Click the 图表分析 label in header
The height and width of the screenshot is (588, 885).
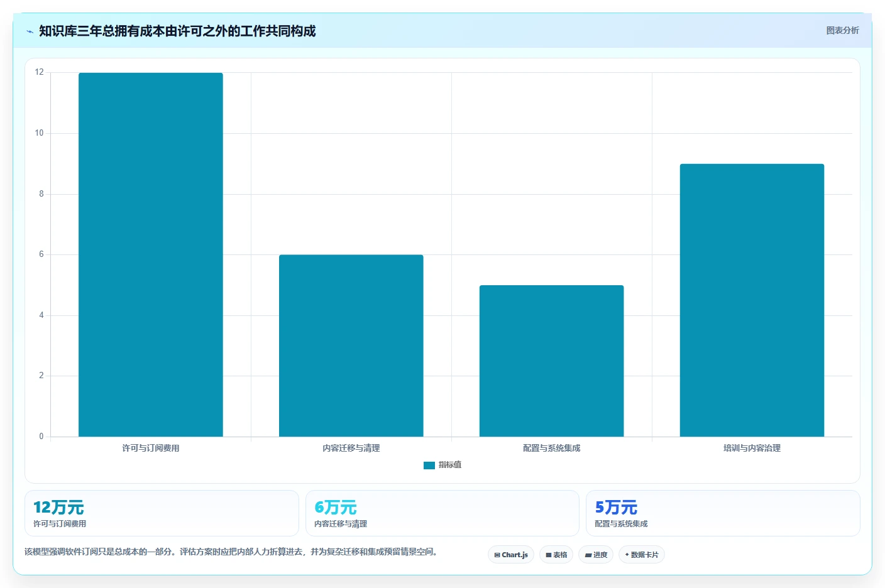pyautogui.click(x=842, y=30)
